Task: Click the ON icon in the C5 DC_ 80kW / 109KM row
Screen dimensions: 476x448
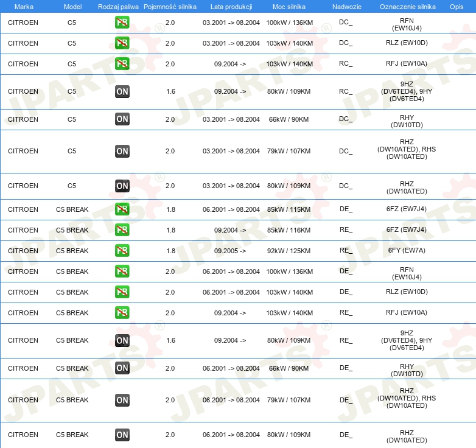Action: click(122, 186)
